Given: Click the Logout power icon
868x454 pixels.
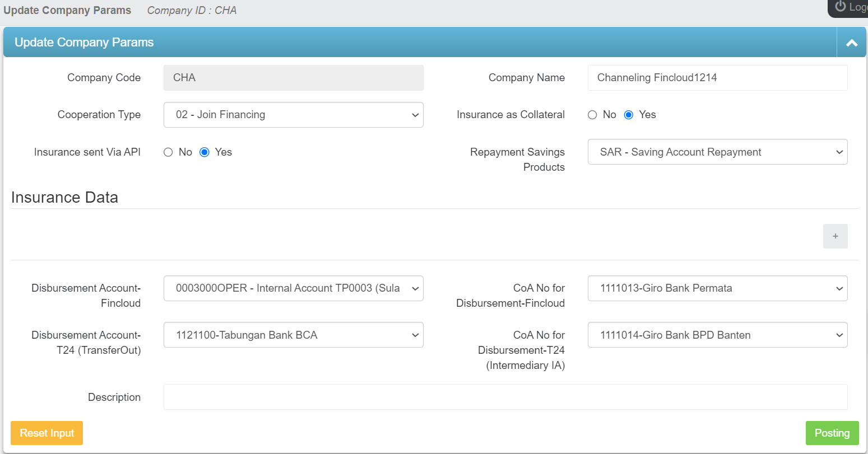Looking at the screenshot, I should pos(841,7).
